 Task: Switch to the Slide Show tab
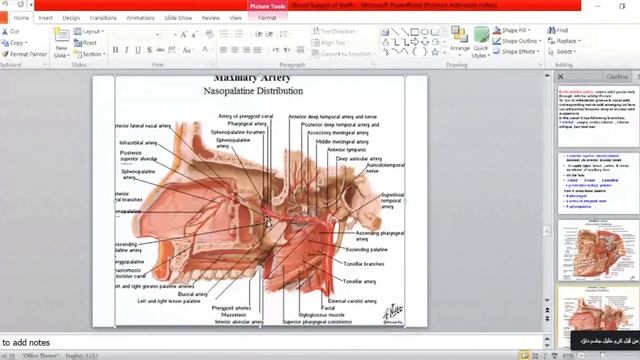[178, 18]
